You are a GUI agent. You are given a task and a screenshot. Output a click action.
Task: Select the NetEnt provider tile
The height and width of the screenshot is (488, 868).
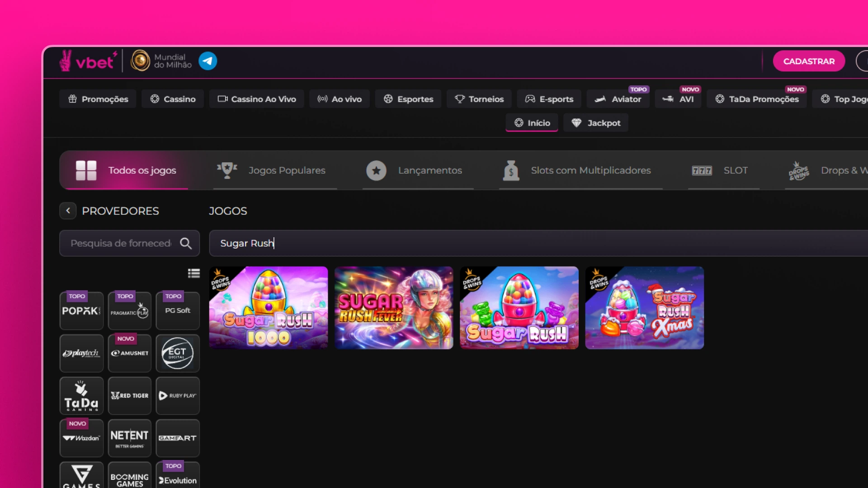click(x=130, y=438)
